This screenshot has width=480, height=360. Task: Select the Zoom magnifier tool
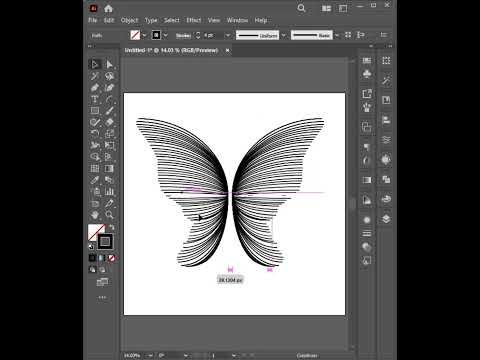click(x=109, y=214)
